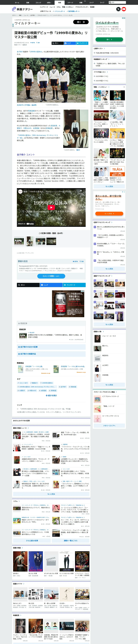Image resolution: width=138 pixels, height=644 pixels.
Task: Click green 開く button in sidebar ad
Action: pos(109,39)
